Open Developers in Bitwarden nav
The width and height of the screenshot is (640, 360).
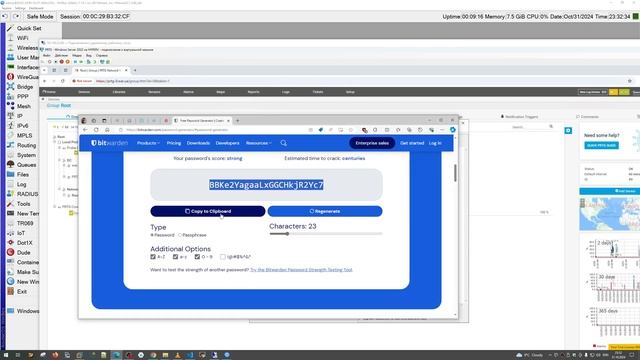227,143
